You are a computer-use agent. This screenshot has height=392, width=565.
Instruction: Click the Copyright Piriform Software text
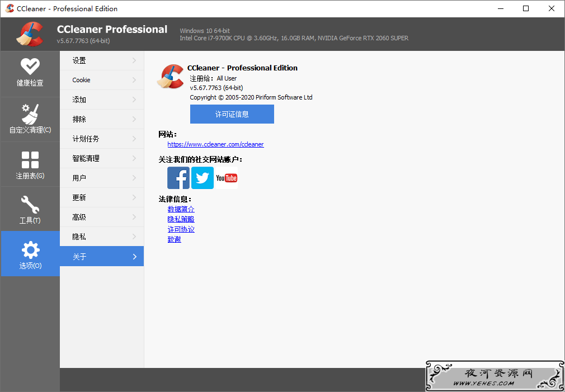pos(251,97)
